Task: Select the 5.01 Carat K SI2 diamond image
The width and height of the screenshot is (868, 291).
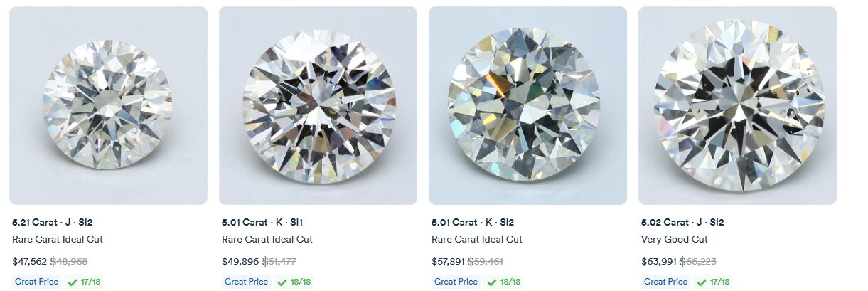Action: click(x=527, y=105)
